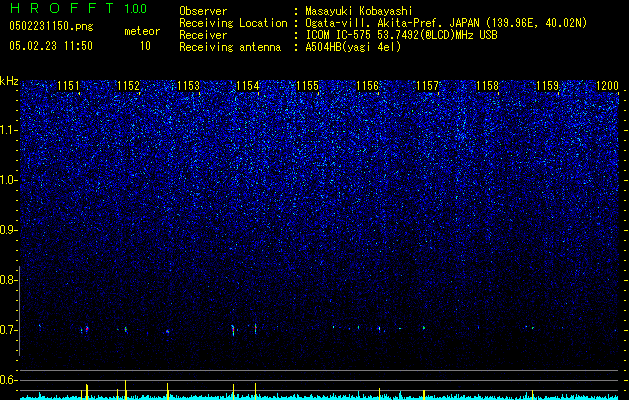Click the 1200 time axis label
The height and width of the screenshot is (400, 629).
(x=607, y=85)
